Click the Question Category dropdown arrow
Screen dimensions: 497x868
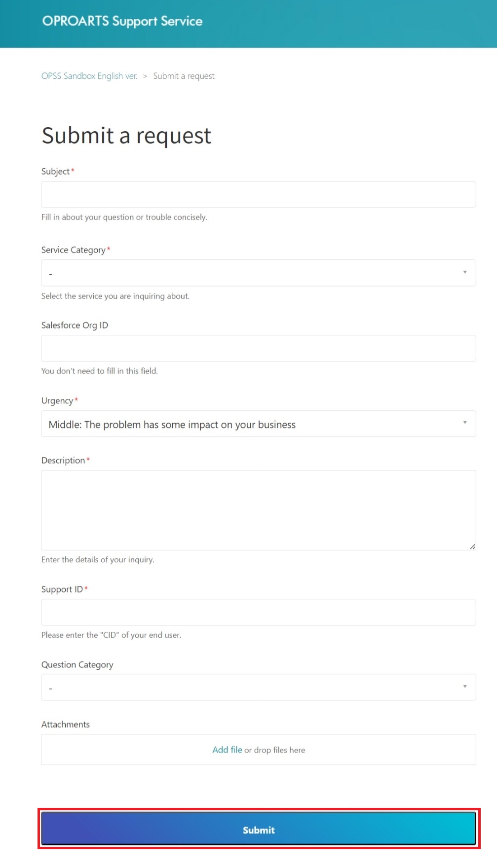(464, 686)
